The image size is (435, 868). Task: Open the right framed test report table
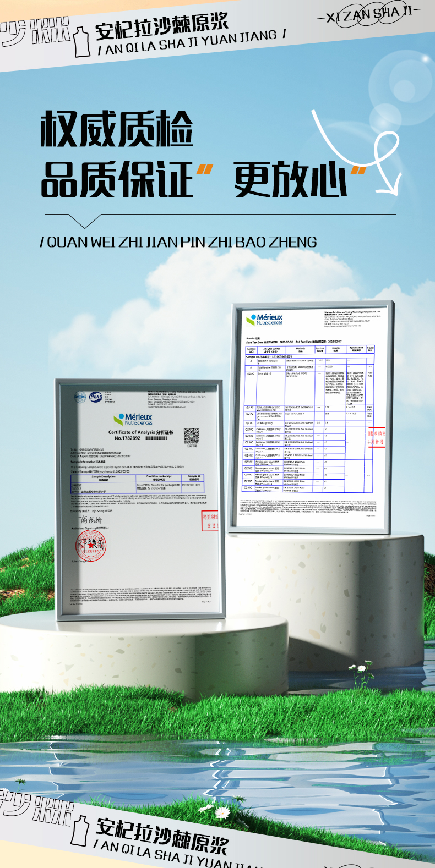(309, 418)
